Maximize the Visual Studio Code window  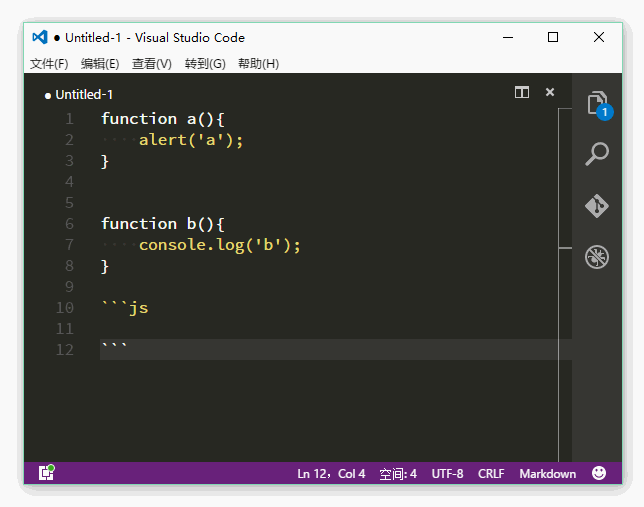point(553,37)
